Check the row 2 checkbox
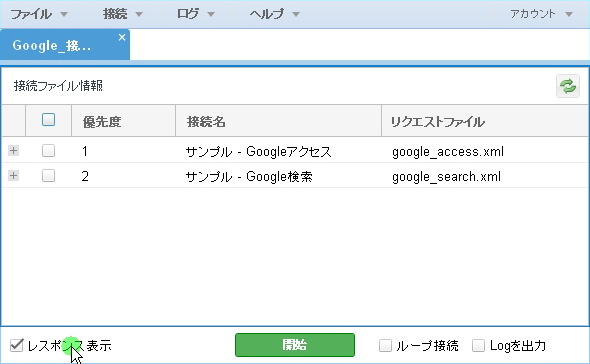The height and width of the screenshot is (364, 590). point(48,175)
